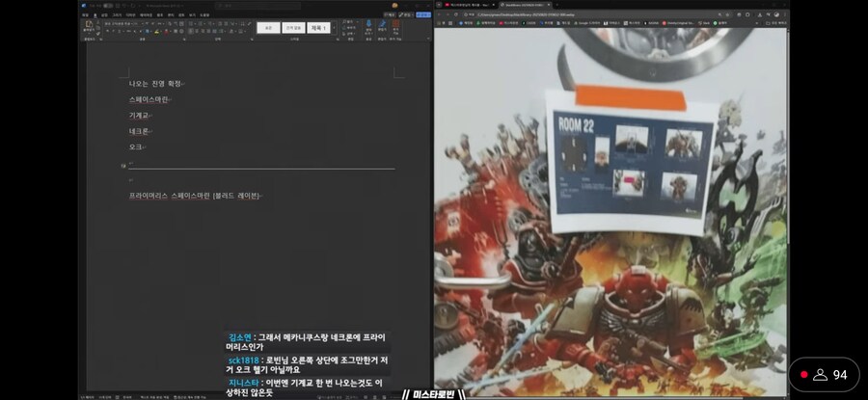This screenshot has height=400, width=868.
Task: Switch to the 그리기 ribbon tab
Action: (117, 14)
